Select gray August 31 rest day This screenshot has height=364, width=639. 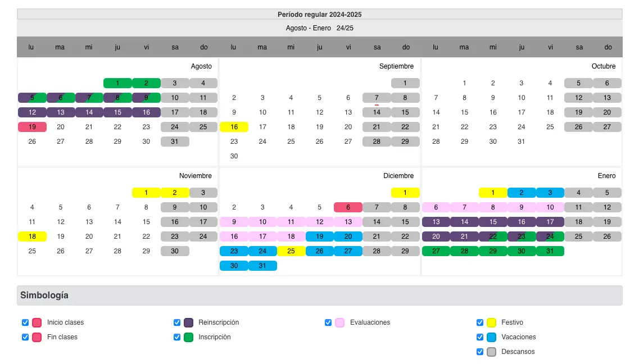[x=175, y=142]
